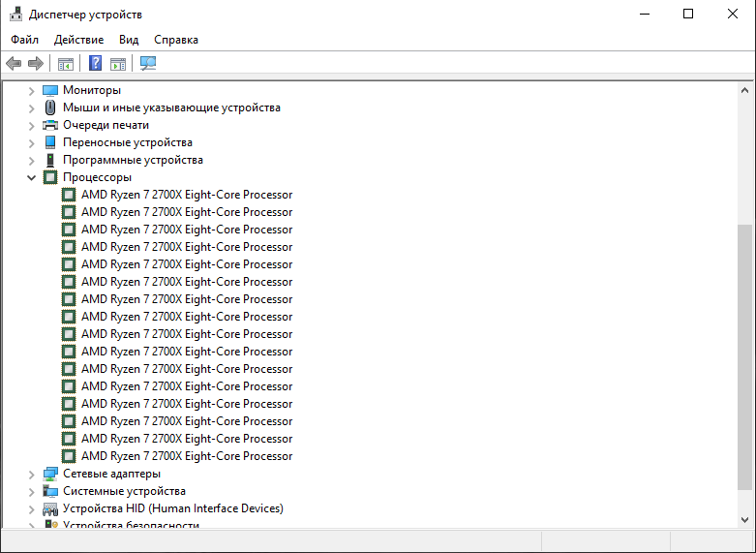The image size is (756, 553).
Task: Click the scrollbar down arrow
Action: 744,520
